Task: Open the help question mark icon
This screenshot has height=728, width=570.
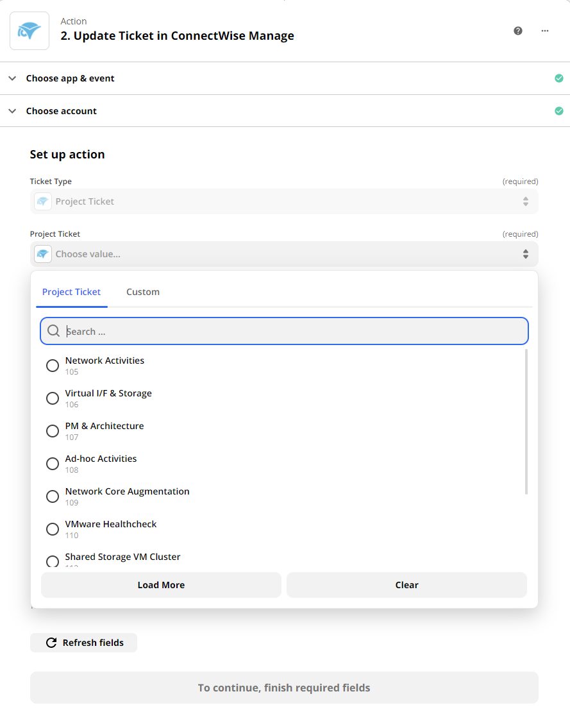Action: click(518, 31)
